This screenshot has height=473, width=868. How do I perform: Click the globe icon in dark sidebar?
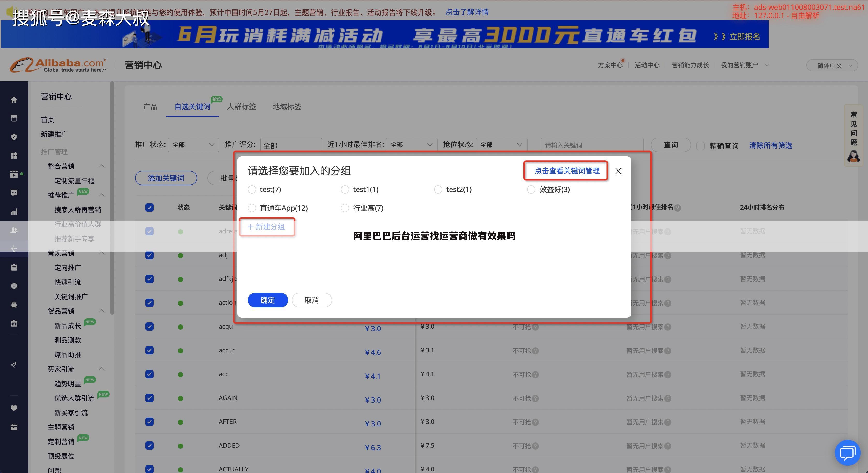[14, 286]
